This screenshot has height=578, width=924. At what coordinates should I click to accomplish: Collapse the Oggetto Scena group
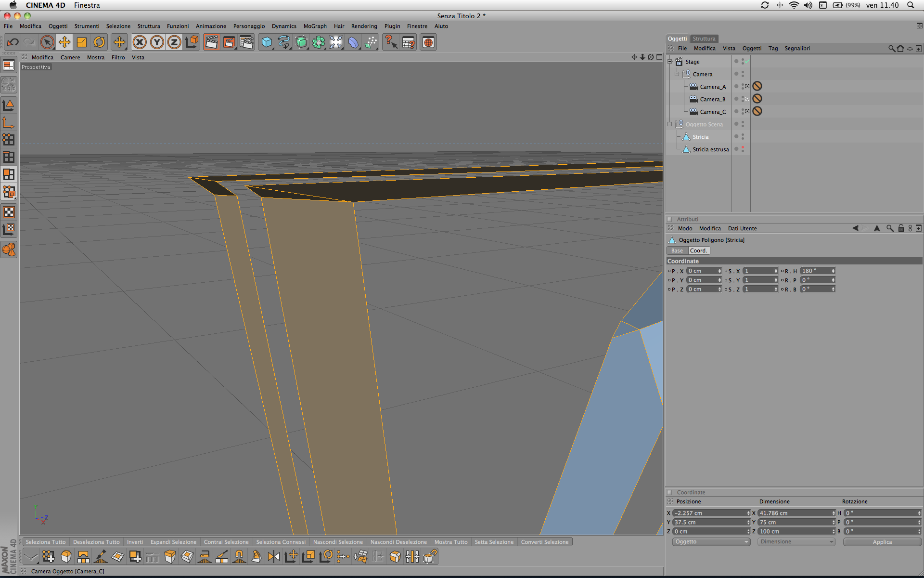669,124
